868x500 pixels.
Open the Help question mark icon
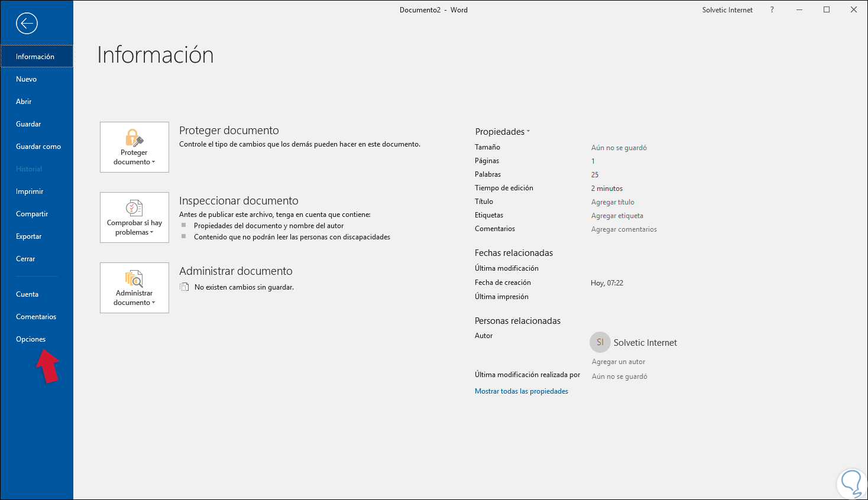pos(772,10)
